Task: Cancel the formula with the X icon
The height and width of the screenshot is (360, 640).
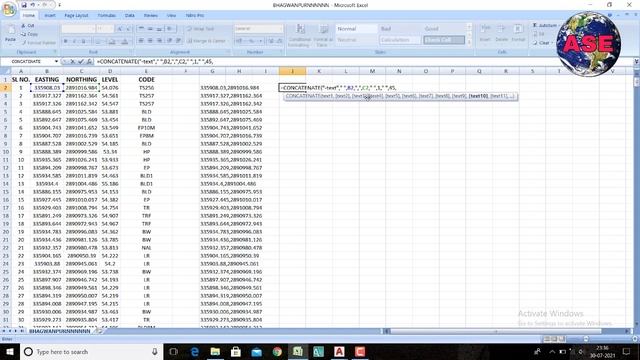Action: (73, 62)
